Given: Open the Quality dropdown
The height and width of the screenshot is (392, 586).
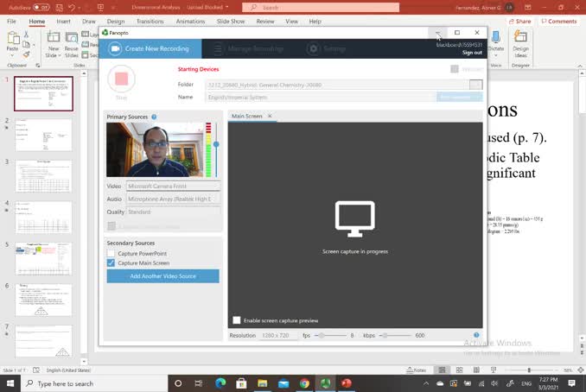Looking at the screenshot, I should coord(173,212).
